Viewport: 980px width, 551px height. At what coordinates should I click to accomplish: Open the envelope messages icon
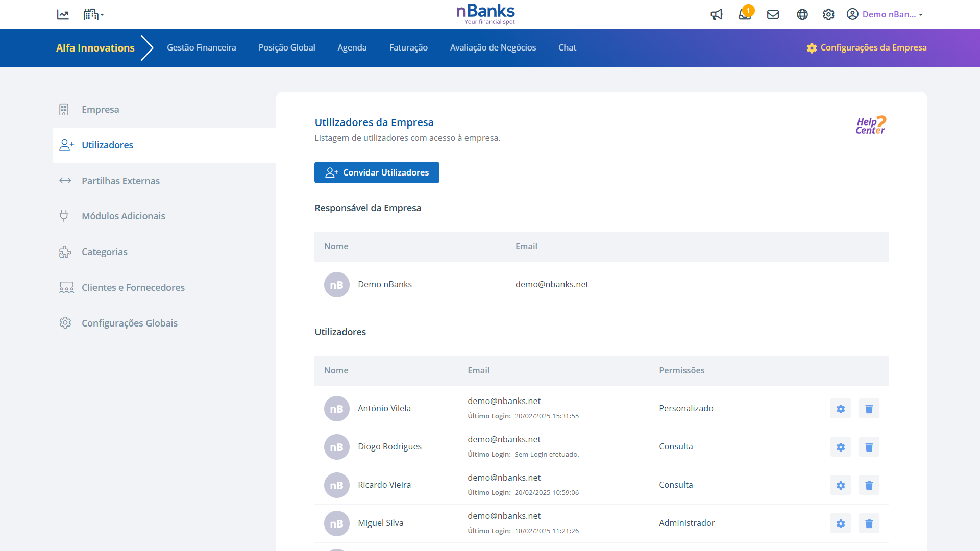773,14
